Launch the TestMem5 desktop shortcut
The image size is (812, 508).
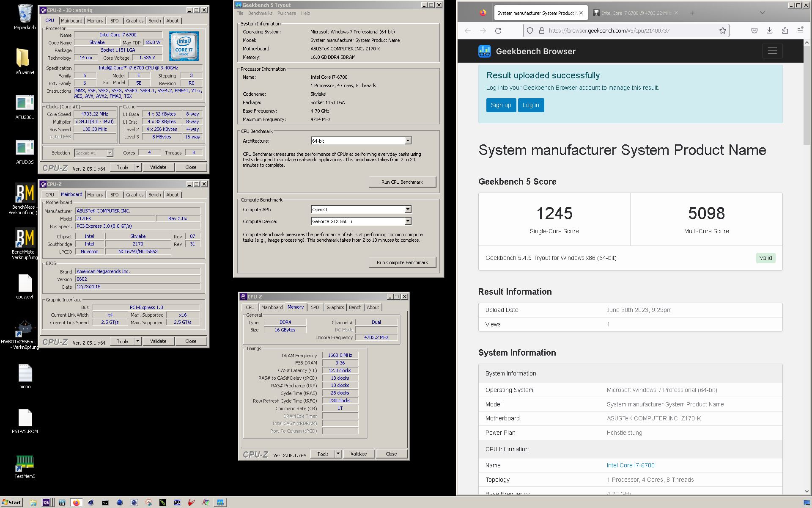point(25,467)
